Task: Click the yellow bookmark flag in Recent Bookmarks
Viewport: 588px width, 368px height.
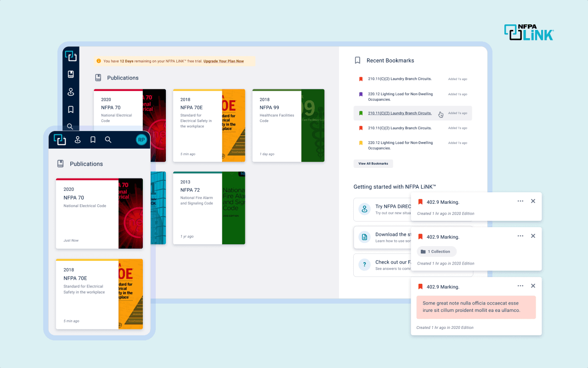Action: [361, 143]
